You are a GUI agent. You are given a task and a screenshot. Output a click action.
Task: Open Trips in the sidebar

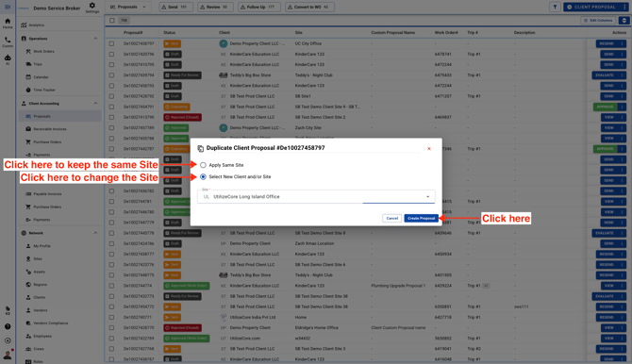38,64
